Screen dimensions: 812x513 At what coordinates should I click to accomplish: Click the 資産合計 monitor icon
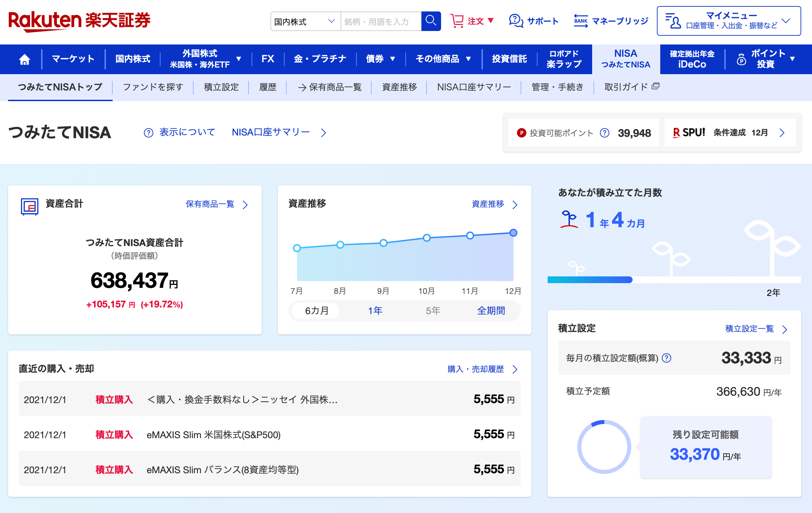(30, 207)
